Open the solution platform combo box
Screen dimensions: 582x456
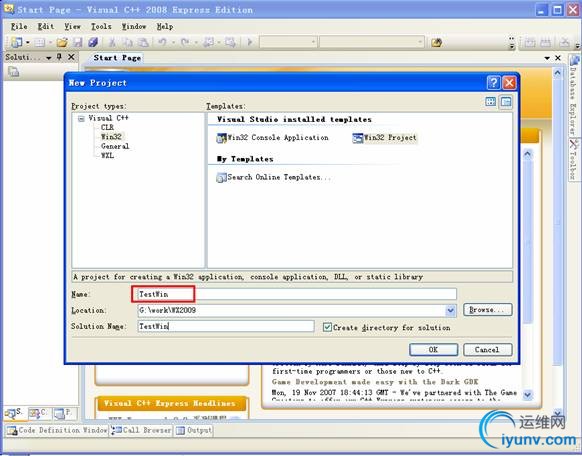click(x=372, y=42)
